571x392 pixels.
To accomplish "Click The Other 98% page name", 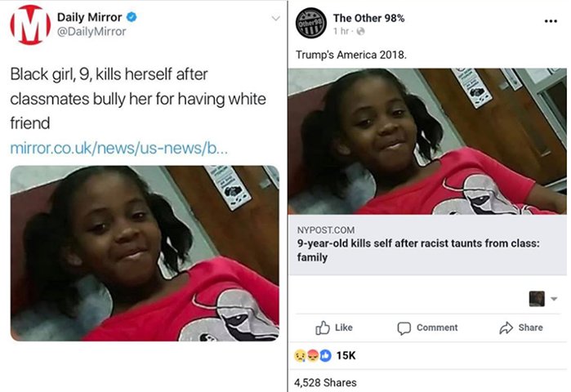I will pyautogui.click(x=368, y=18).
